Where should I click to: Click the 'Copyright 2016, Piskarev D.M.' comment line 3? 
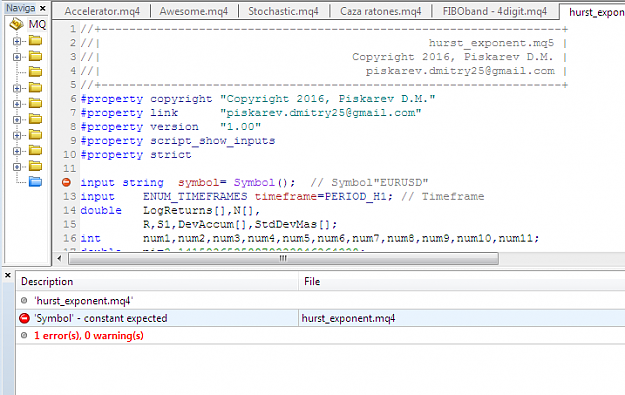tap(452, 57)
